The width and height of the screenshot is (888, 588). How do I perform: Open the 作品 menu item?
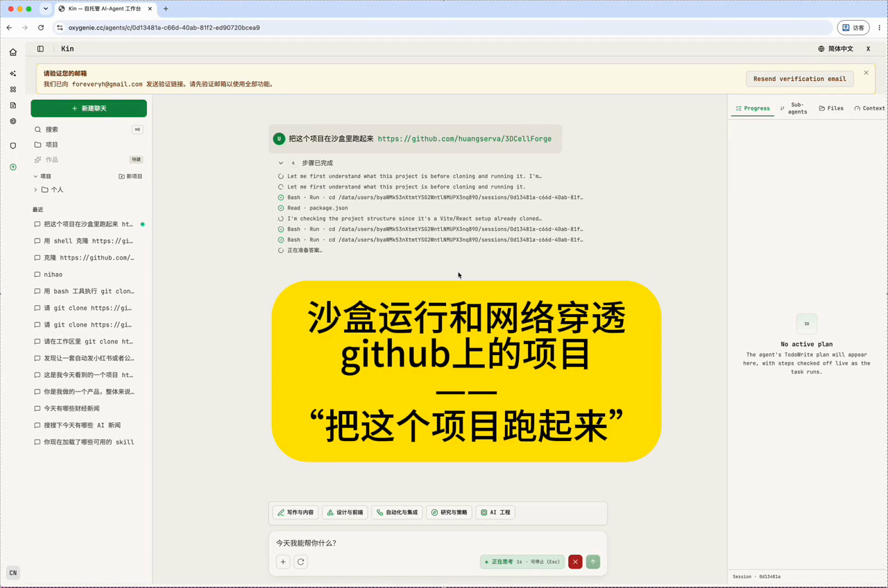click(89, 159)
